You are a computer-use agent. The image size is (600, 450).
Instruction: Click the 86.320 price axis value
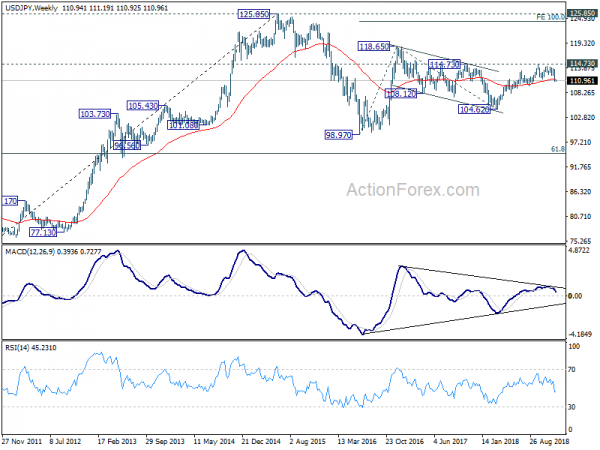[x=580, y=192]
